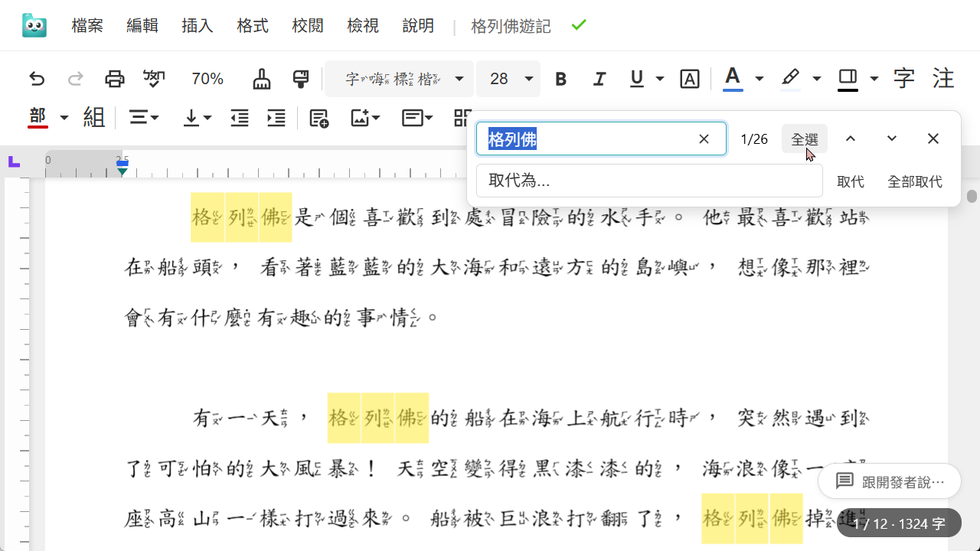This screenshot has width=980, height=551.
Task: Clear the search field text
Action: [x=704, y=139]
